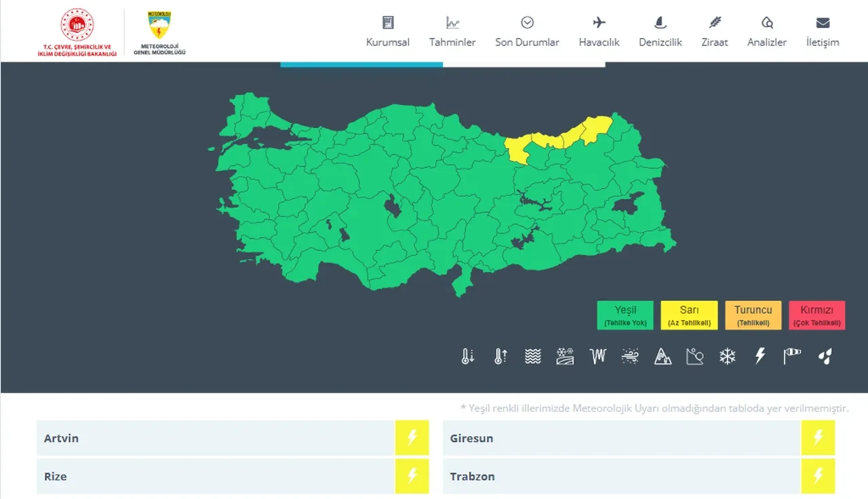This screenshot has height=499, width=868.
Task: Open the Son Durumlar menu
Action: point(527,32)
